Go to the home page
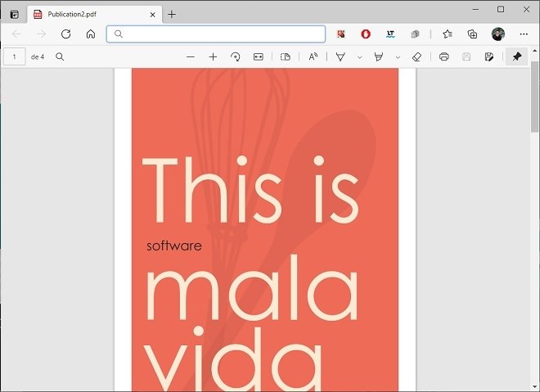The image size is (540, 392). click(x=91, y=34)
